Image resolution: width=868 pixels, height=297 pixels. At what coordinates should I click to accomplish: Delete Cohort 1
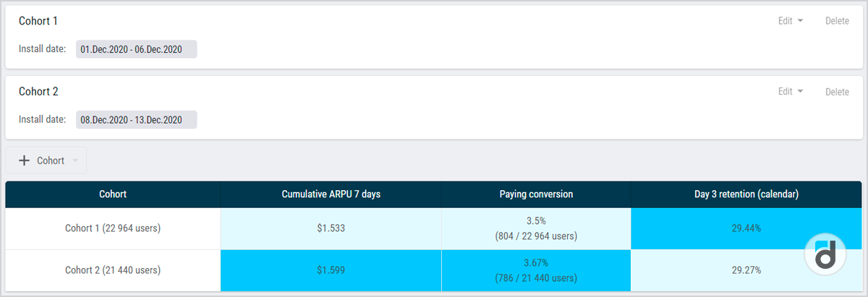tap(837, 21)
